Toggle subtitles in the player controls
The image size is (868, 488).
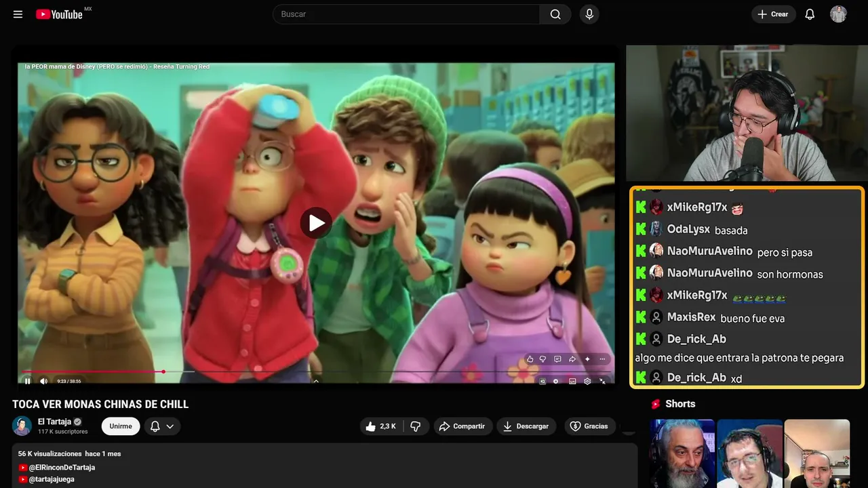(x=572, y=382)
